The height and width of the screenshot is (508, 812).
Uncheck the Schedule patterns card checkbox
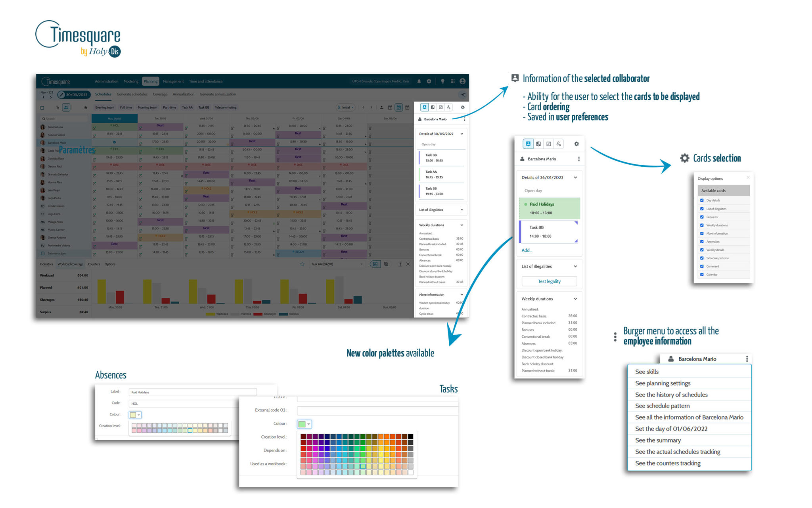(x=702, y=258)
